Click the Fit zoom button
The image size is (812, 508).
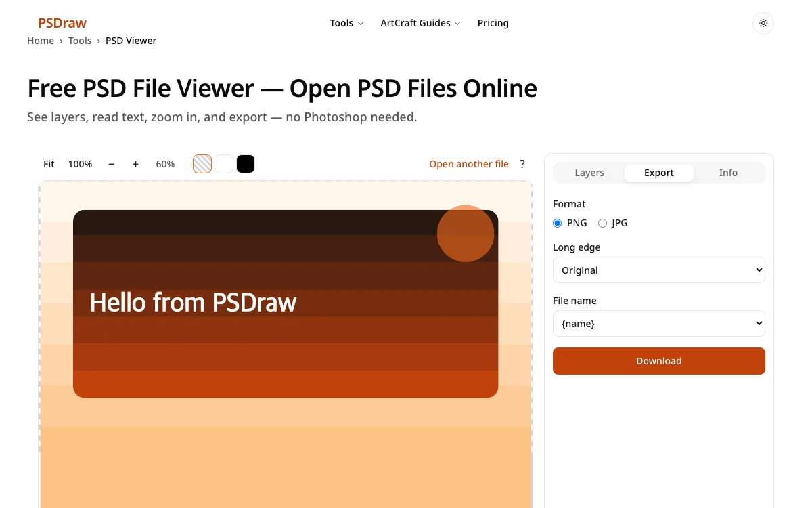coord(49,164)
